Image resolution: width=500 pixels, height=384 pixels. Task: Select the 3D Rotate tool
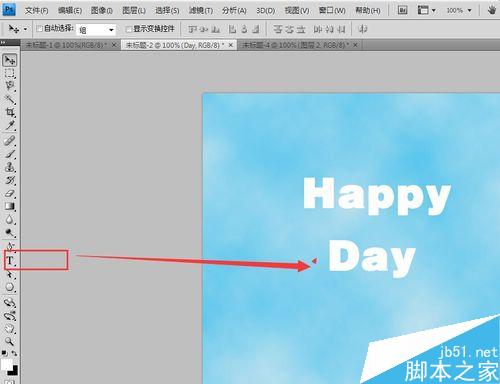pyautogui.click(x=10, y=302)
